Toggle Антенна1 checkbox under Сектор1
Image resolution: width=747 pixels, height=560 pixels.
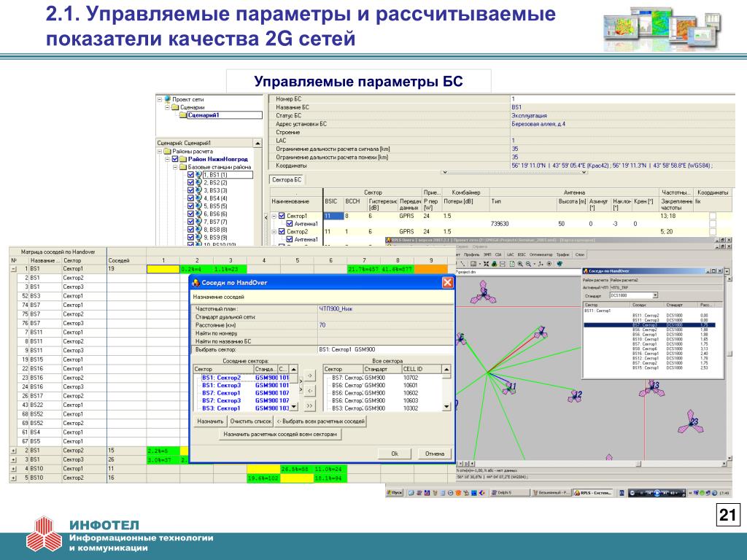(289, 224)
